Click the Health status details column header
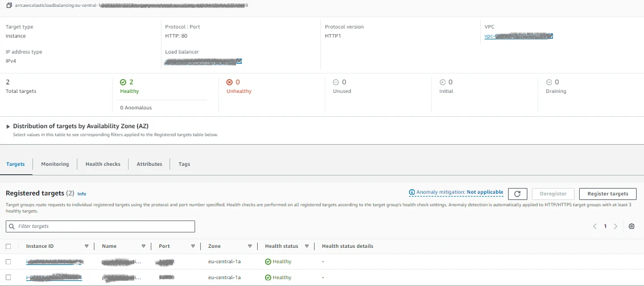This screenshot has width=644, height=286. point(348,247)
